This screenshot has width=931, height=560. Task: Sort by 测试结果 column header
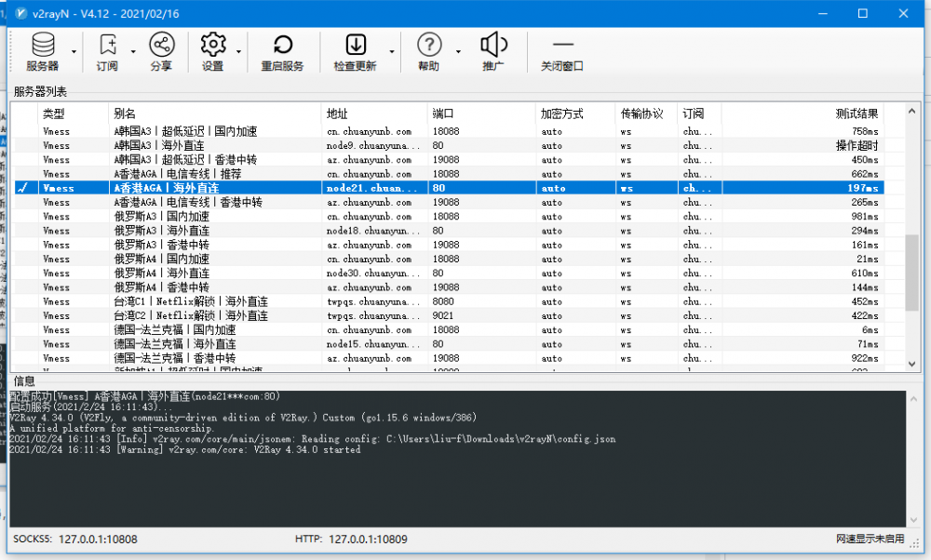point(801,113)
